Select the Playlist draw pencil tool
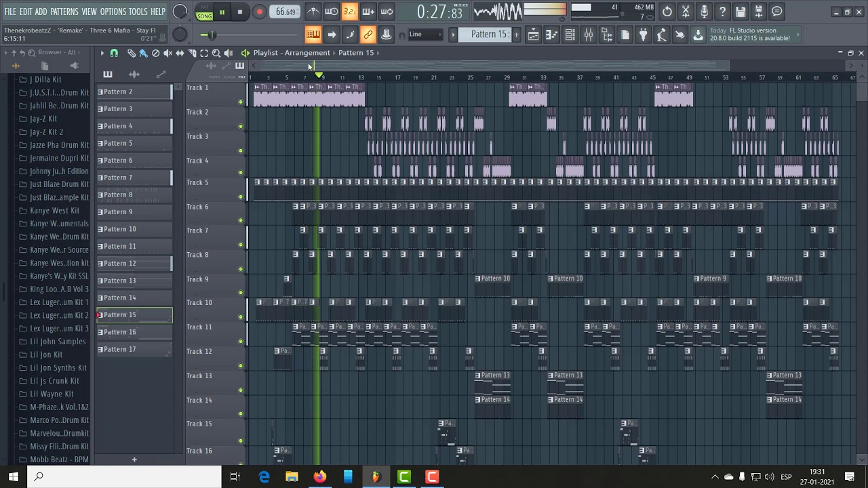This screenshot has width=868, height=488. pyautogui.click(x=131, y=53)
